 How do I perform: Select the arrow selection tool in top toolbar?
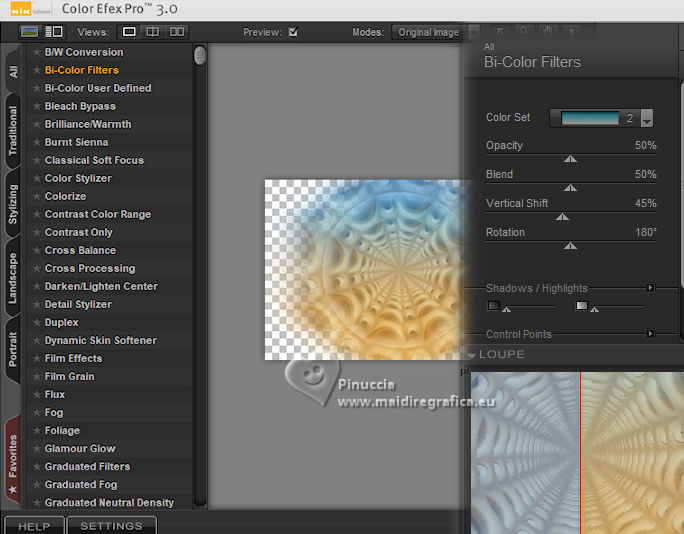pos(500,31)
